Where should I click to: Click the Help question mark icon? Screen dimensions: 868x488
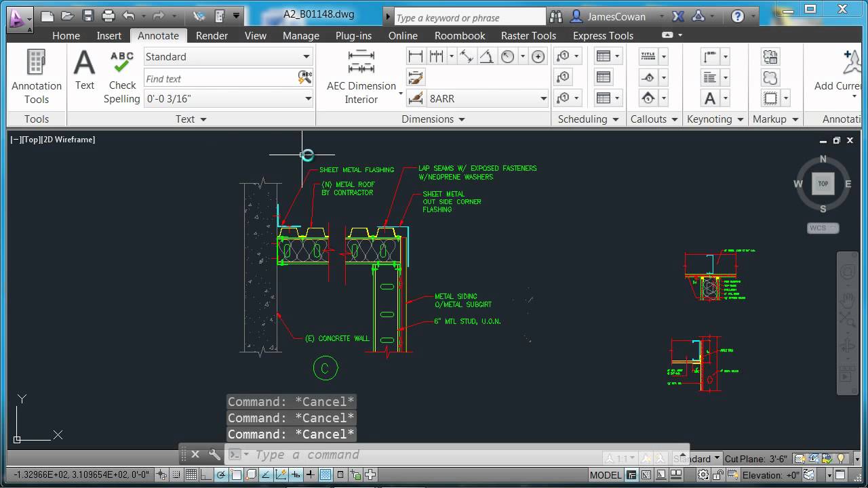coord(738,17)
